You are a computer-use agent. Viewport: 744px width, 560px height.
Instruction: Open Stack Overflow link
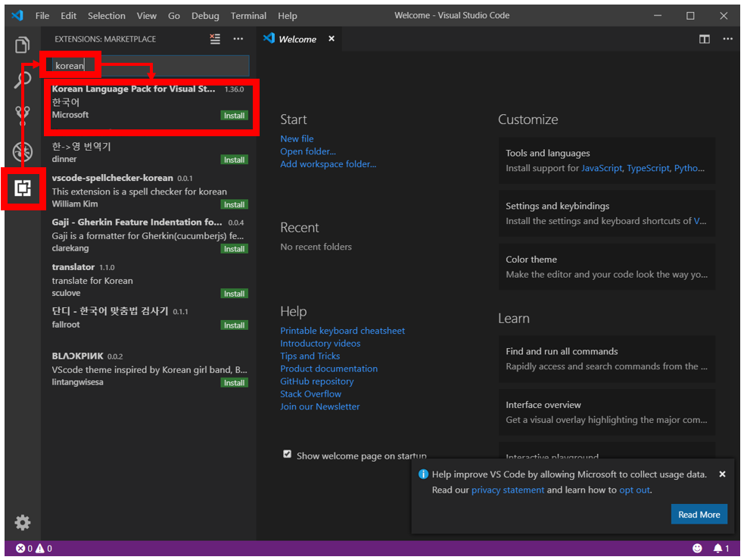click(310, 394)
